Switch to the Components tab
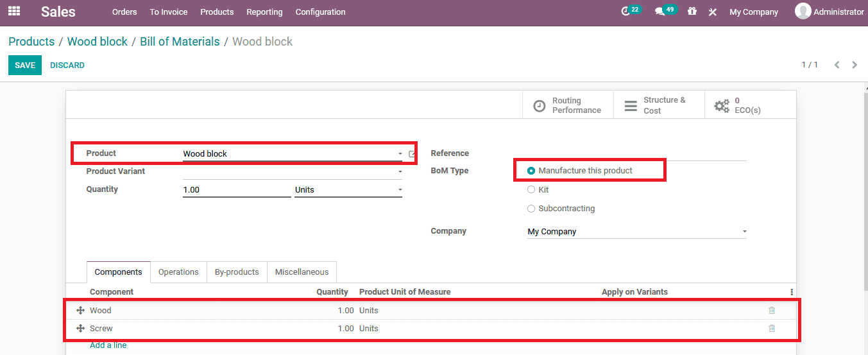Image resolution: width=868 pixels, height=355 pixels. (x=119, y=272)
